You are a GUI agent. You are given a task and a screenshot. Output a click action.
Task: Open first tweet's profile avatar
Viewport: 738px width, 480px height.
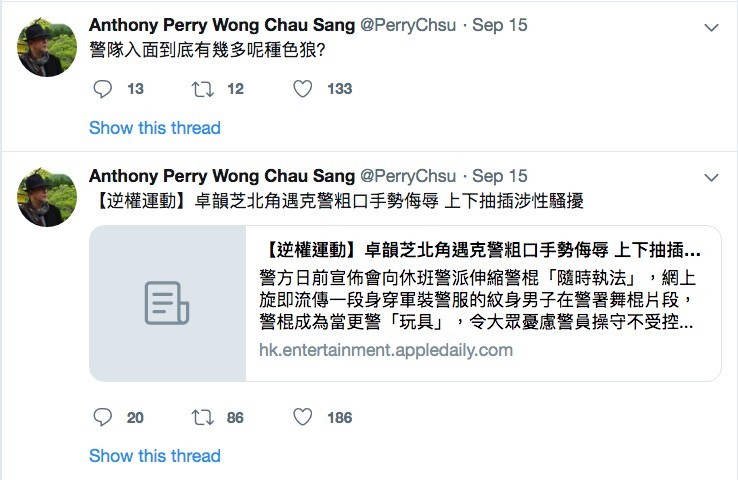[47, 47]
